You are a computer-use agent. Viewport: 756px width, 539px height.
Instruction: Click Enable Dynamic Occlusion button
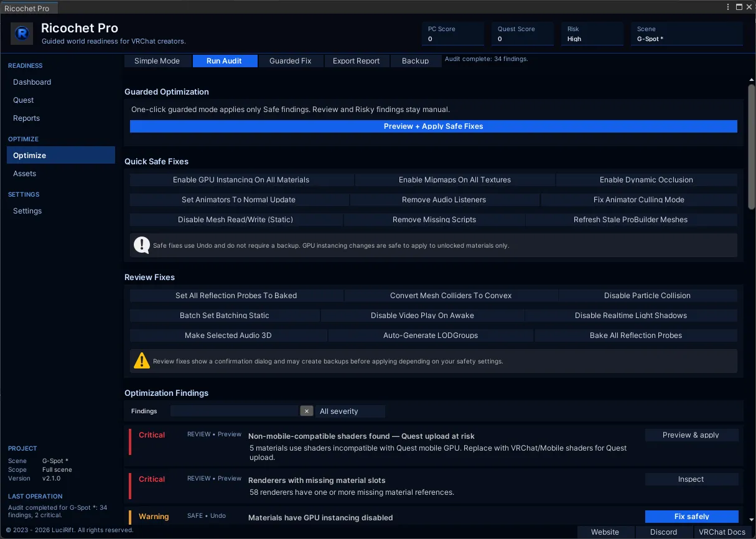click(646, 180)
